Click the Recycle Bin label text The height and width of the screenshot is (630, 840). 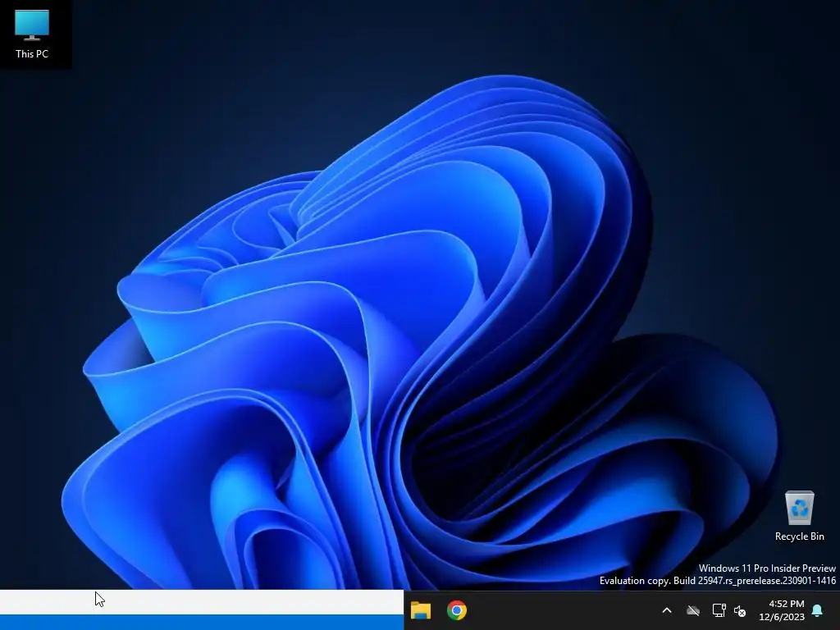(x=799, y=536)
